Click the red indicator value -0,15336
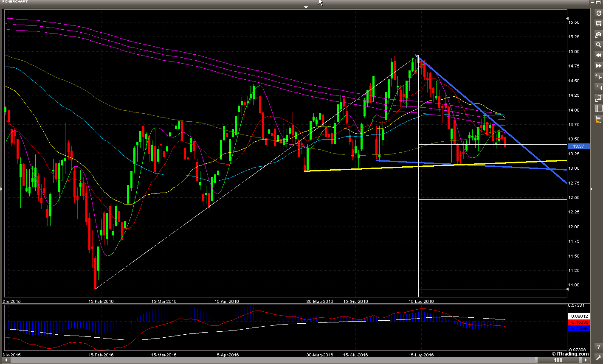Viewport: 603px width, 364px height. coord(578,322)
